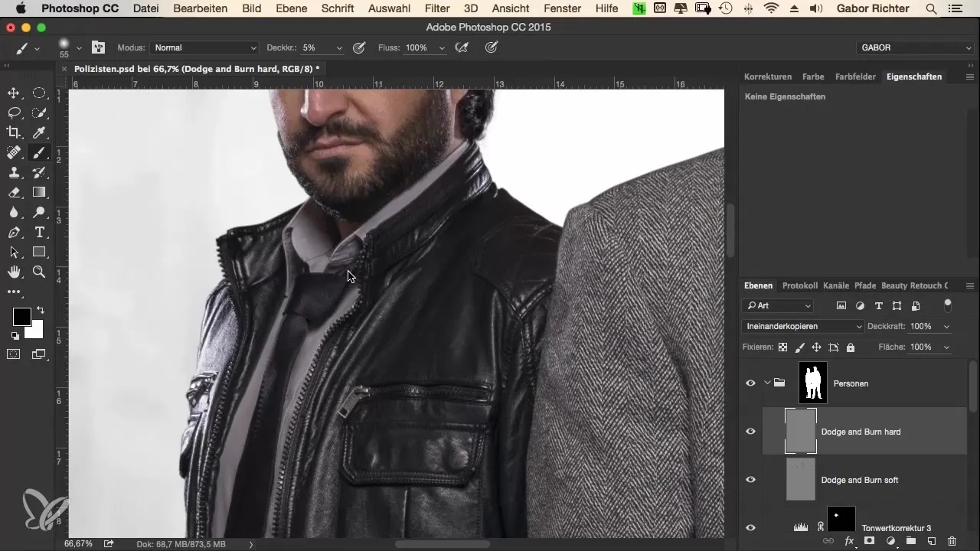The width and height of the screenshot is (980, 551).
Task: Create a new layer
Action: click(x=932, y=540)
